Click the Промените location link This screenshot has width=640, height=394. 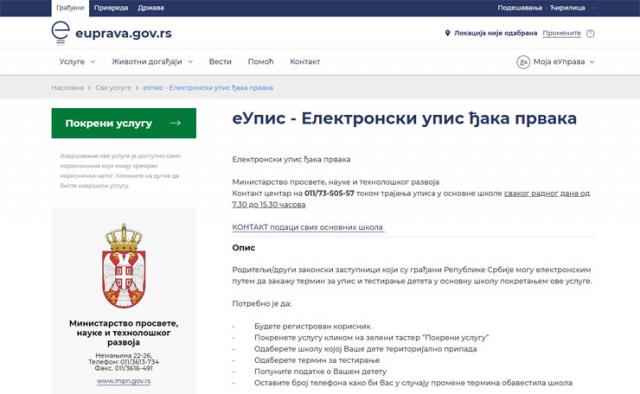click(x=562, y=33)
